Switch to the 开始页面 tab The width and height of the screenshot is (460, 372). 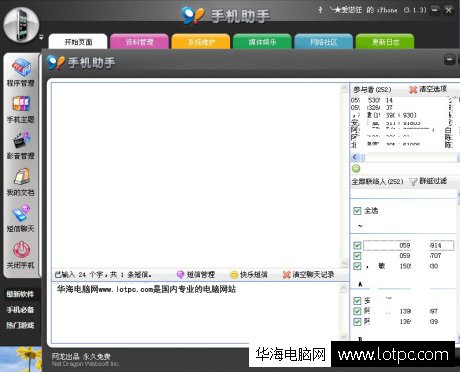(x=78, y=42)
